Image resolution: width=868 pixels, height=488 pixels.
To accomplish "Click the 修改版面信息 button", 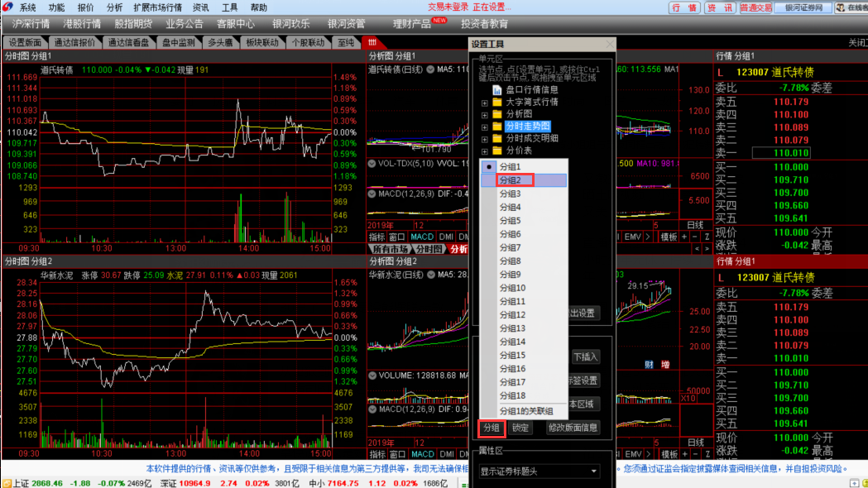I will tap(572, 428).
